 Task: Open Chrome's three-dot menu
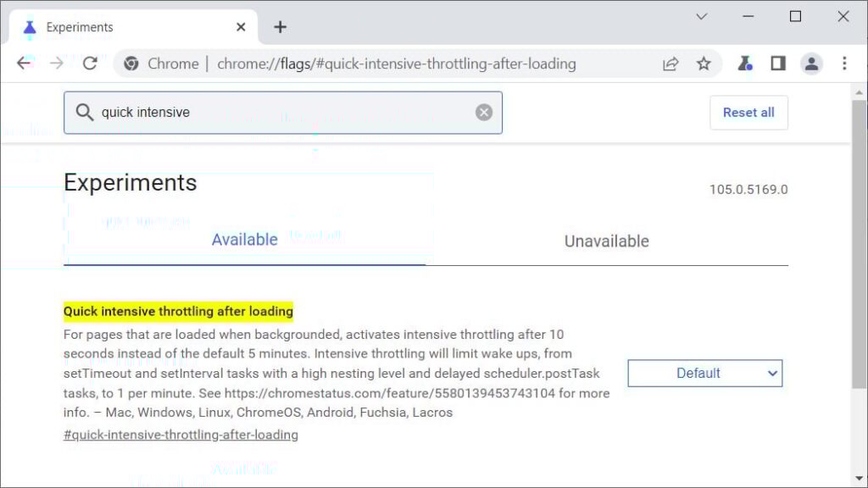tap(844, 63)
